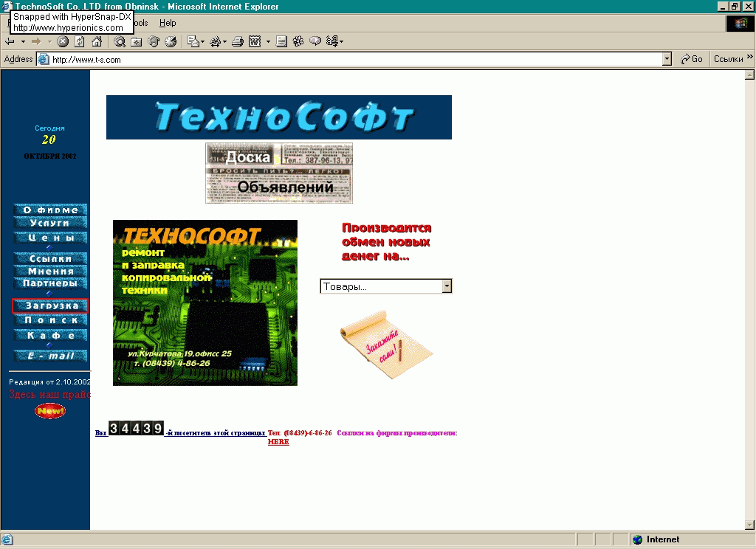
Task: Click the encoding/language toolbar icon
Action: pyautogui.click(x=333, y=41)
